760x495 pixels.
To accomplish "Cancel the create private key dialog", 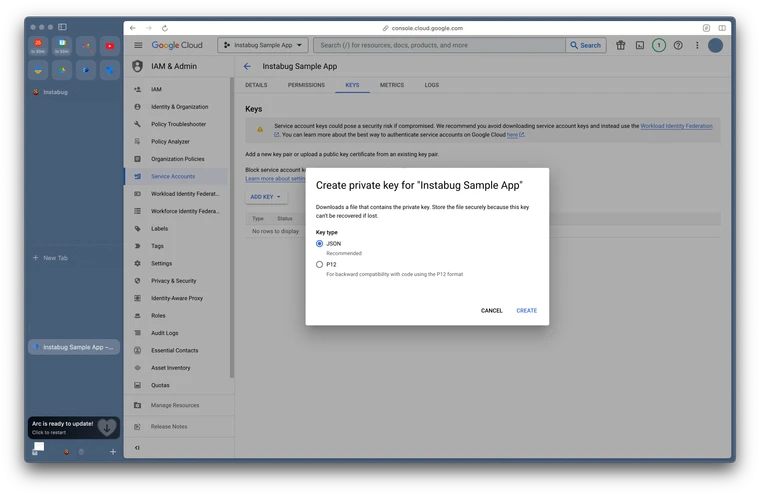I will [x=491, y=310].
